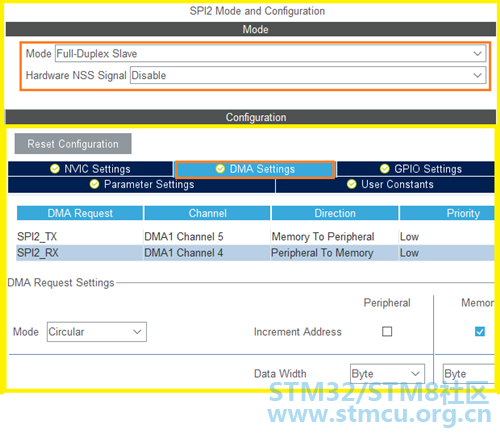Open the Peripheral Data Width Byte dropdown
Image resolution: width=500 pixels, height=437 pixels.
click(387, 374)
